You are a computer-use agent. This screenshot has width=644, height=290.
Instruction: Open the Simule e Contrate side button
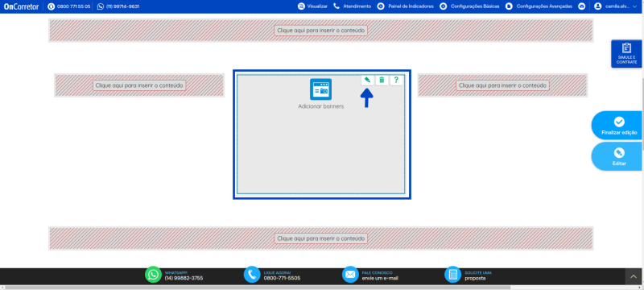coord(626,53)
